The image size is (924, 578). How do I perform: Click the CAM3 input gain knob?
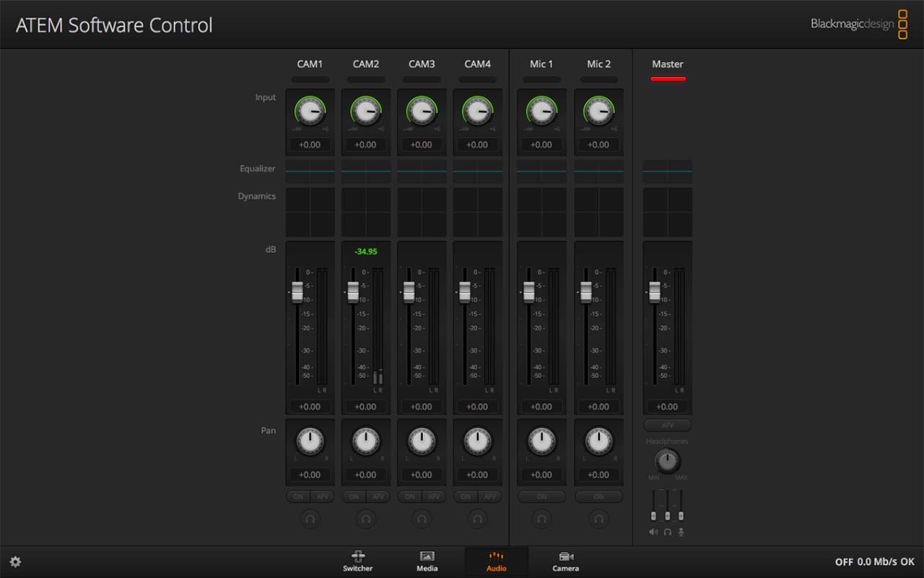pyautogui.click(x=422, y=112)
